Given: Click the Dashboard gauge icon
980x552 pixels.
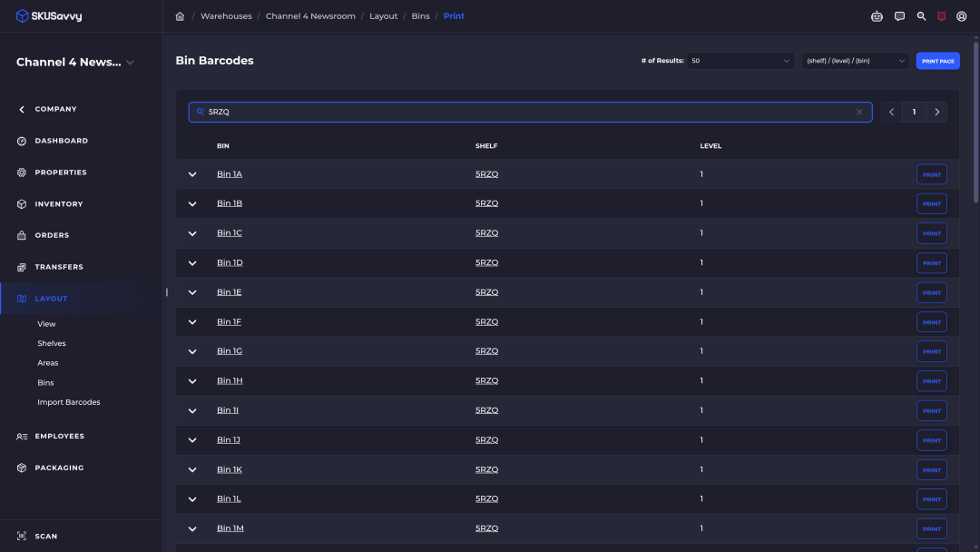Looking at the screenshot, I should (22, 141).
